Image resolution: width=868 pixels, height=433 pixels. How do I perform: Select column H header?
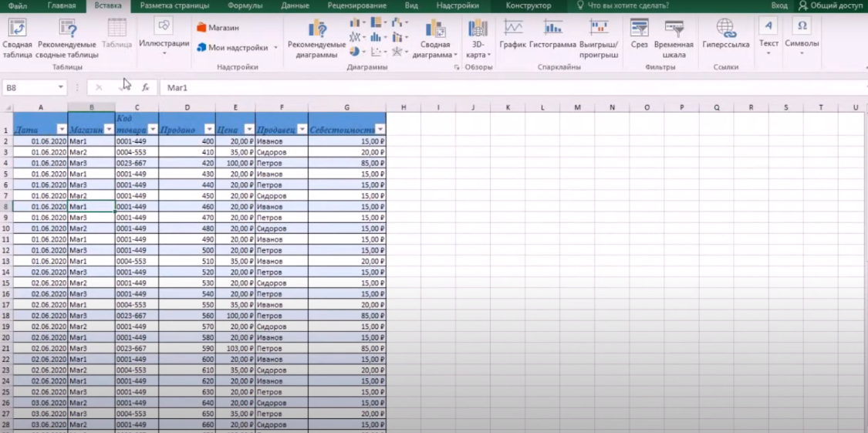click(403, 107)
